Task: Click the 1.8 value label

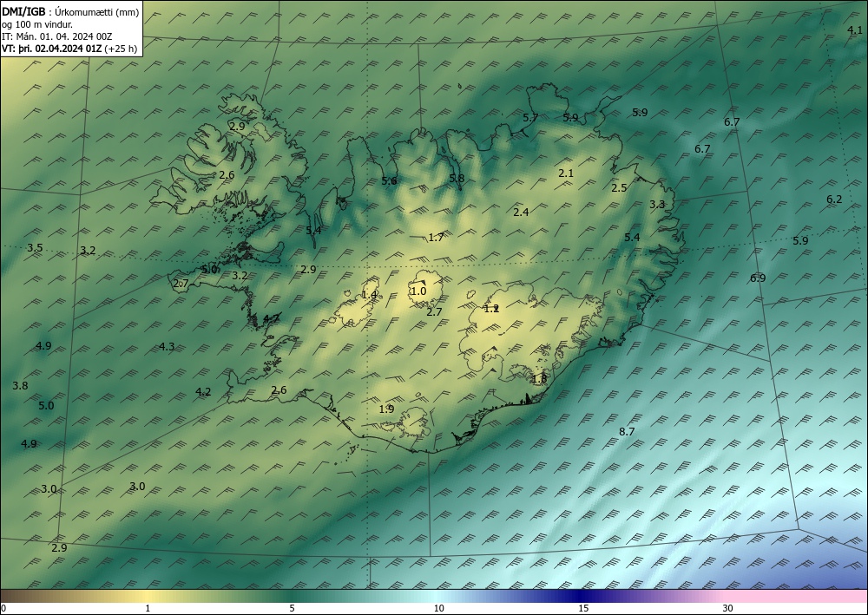Action: click(539, 379)
